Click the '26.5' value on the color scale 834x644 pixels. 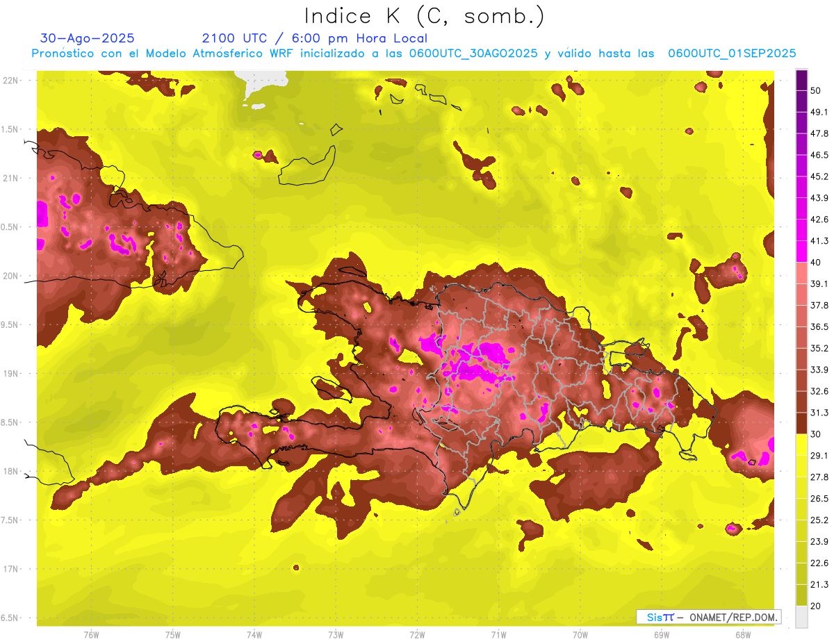tap(819, 499)
